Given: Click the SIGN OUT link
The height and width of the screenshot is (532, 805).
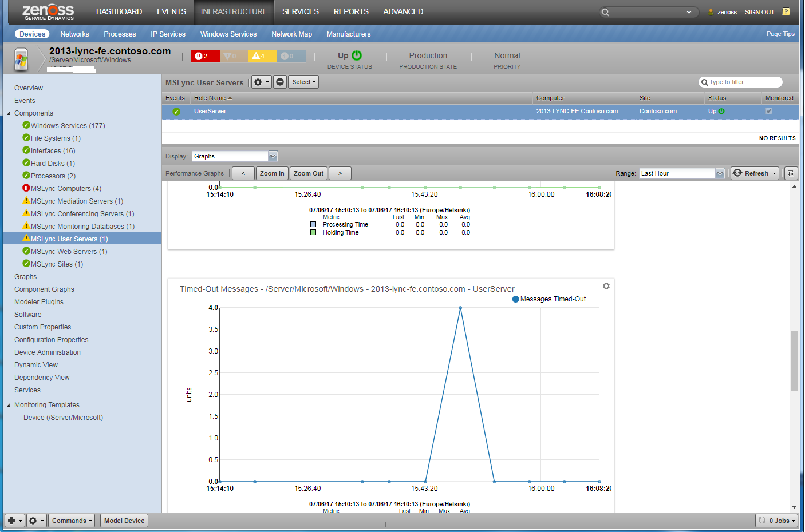Looking at the screenshot, I should (x=759, y=12).
